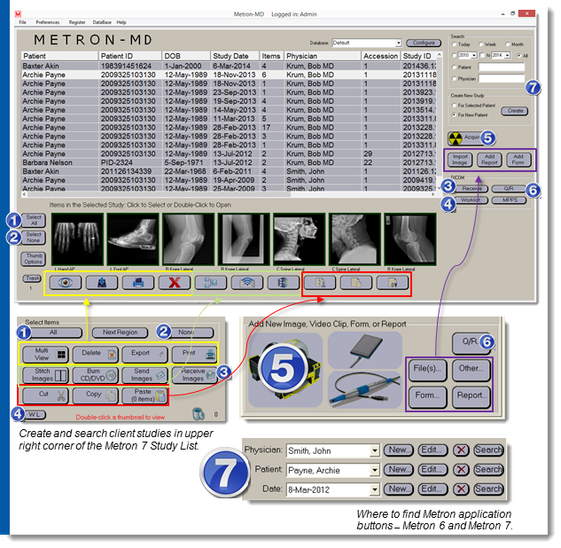The width and height of the screenshot is (561, 548).
Task: Click the Print button with printer icon
Action: (194, 354)
